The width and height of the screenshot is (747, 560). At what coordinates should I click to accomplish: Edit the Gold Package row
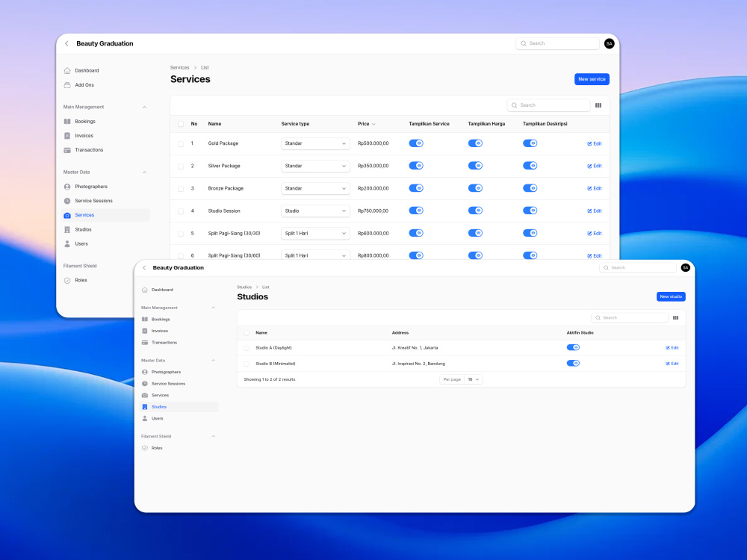pyautogui.click(x=595, y=143)
